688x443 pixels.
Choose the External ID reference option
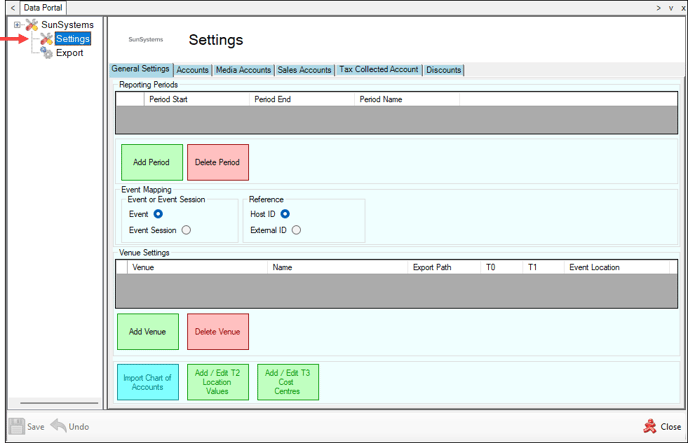(296, 230)
